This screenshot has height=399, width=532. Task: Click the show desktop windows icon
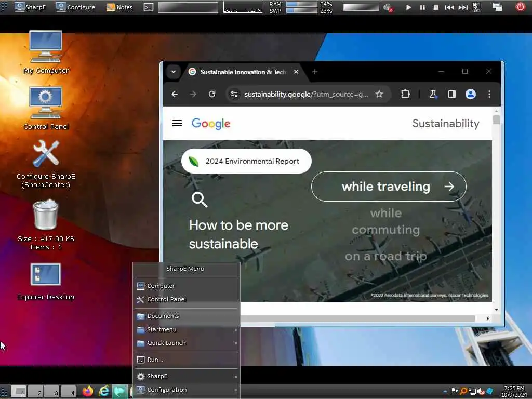(497, 7)
